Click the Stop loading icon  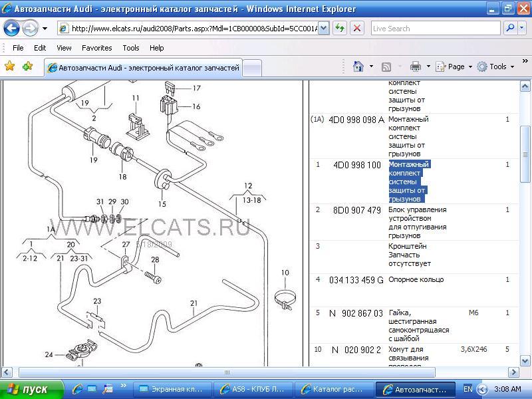(357, 29)
